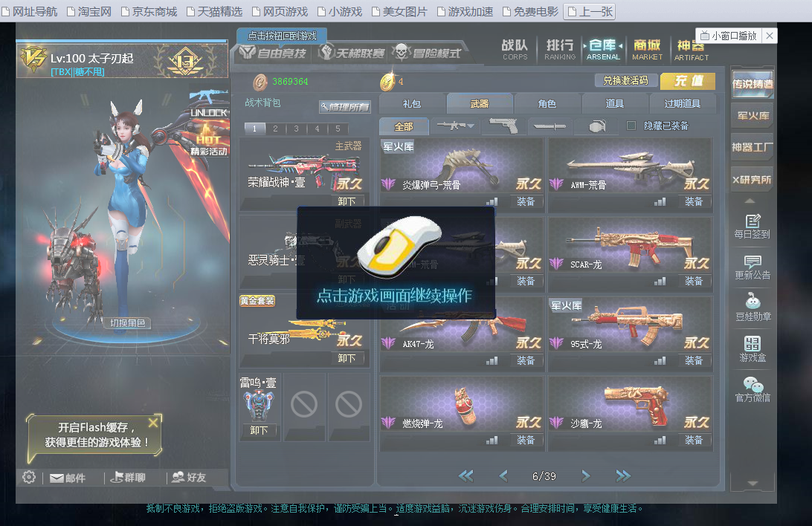Viewport: 812px width, 526px height.
Task: Open 更新公告 announcements
Action: coord(753,267)
